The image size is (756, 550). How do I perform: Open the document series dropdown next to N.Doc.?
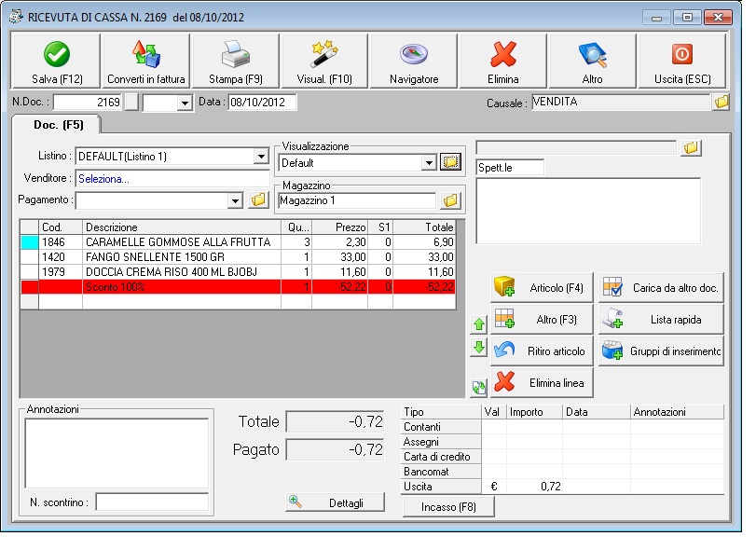[x=185, y=103]
